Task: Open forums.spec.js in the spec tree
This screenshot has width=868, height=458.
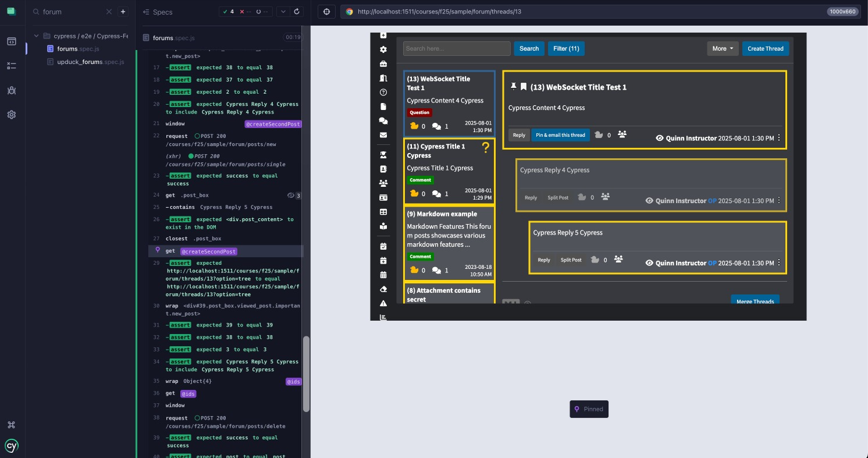Action: point(78,49)
